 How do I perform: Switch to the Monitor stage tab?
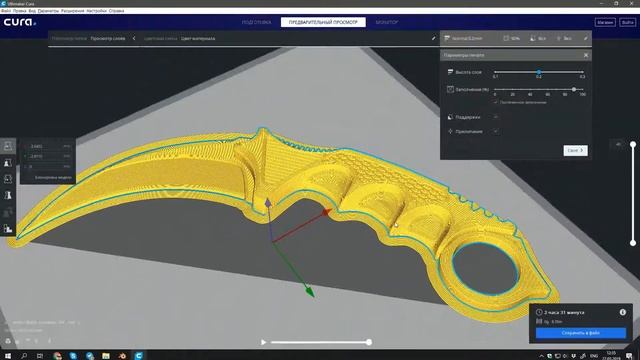click(387, 22)
